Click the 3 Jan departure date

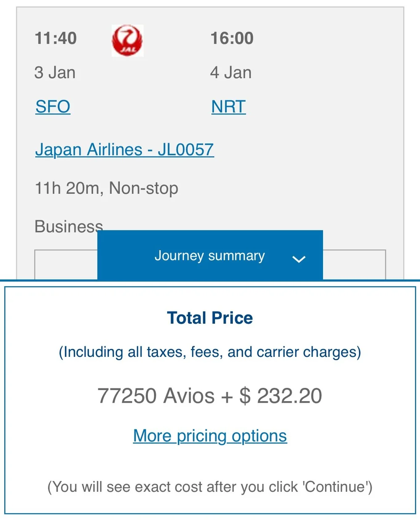[x=55, y=73]
